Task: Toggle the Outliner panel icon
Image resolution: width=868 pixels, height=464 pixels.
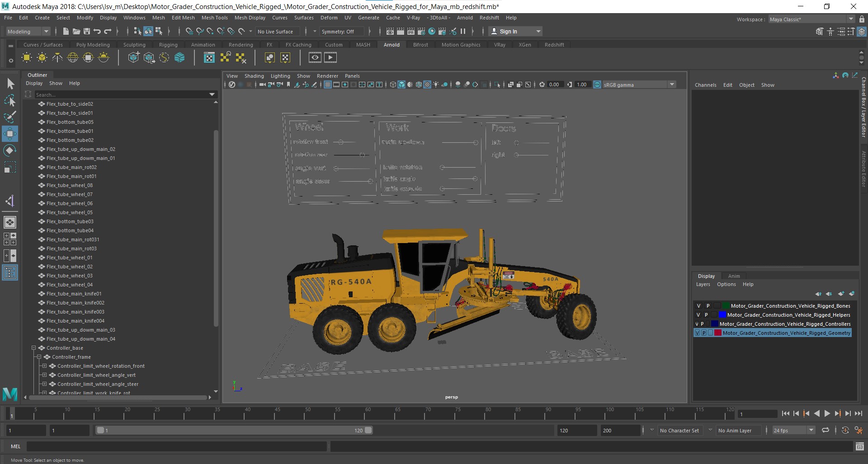Action: point(10,272)
